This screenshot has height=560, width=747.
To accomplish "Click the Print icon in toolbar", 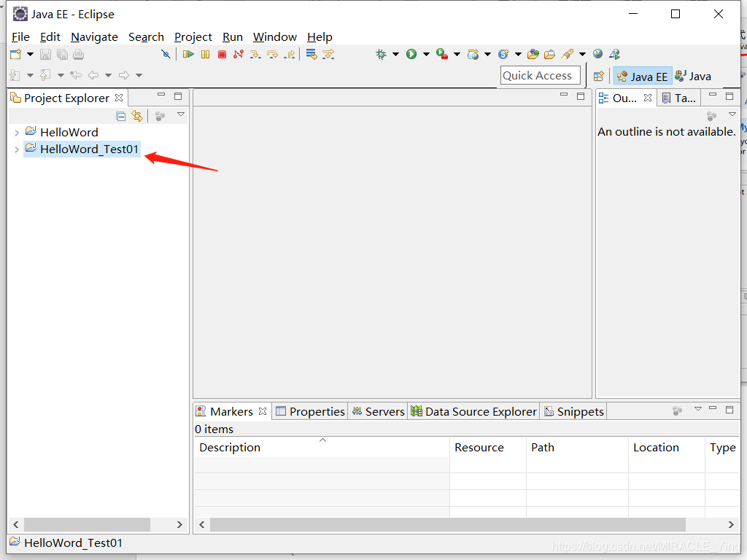I will tap(79, 54).
